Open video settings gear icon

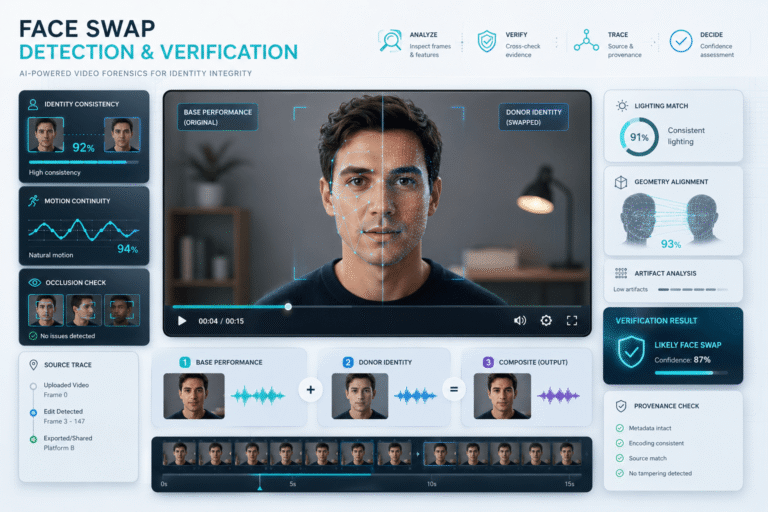pos(546,320)
